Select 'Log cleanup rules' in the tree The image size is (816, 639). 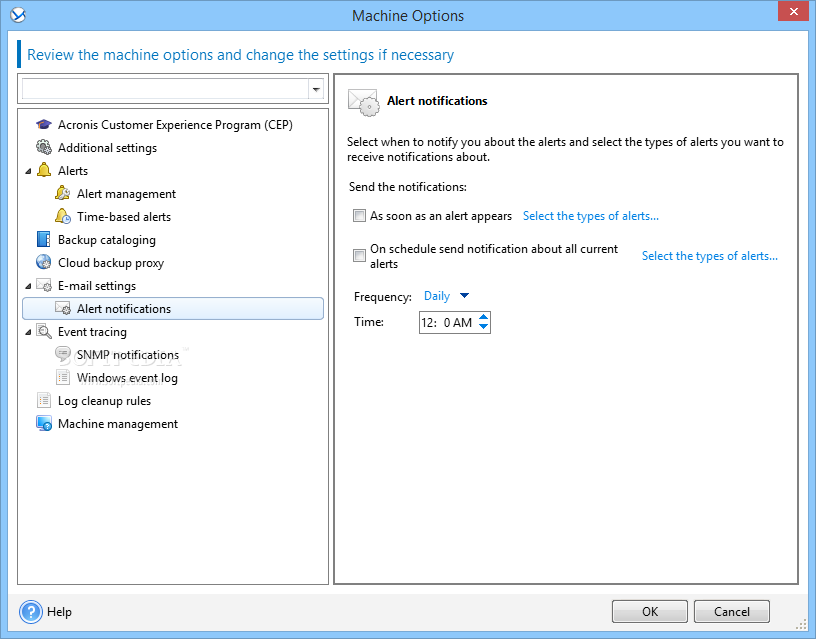pos(105,401)
